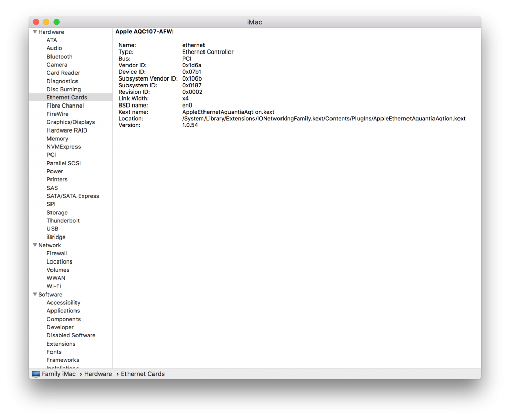Open Developer under Software
The image size is (510, 420).
point(60,327)
